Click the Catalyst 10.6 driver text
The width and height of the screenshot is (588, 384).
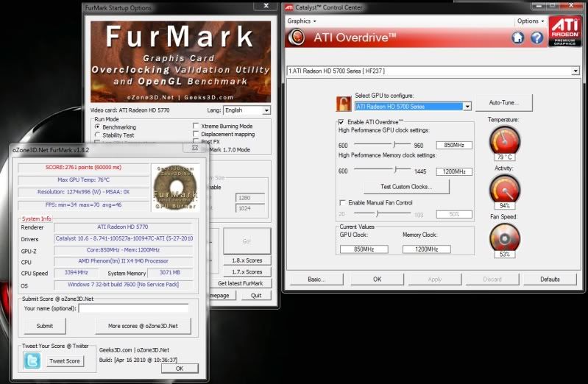click(x=124, y=238)
